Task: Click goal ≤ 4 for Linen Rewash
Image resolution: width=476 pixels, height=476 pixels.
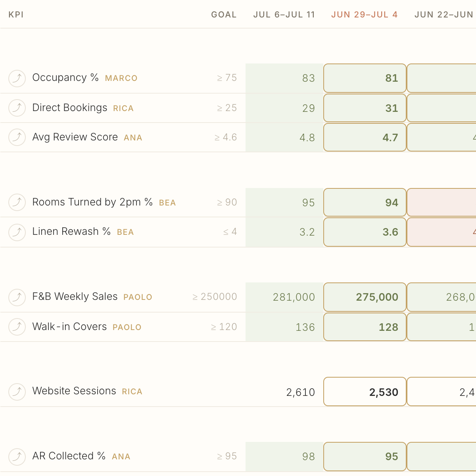Action: click(230, 232)
